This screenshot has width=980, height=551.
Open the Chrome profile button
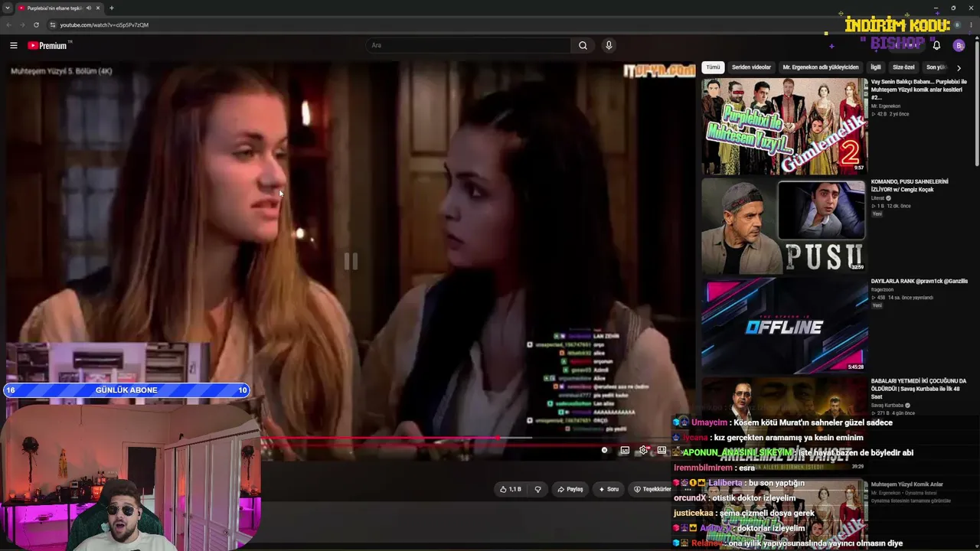[x=957, y=25]
